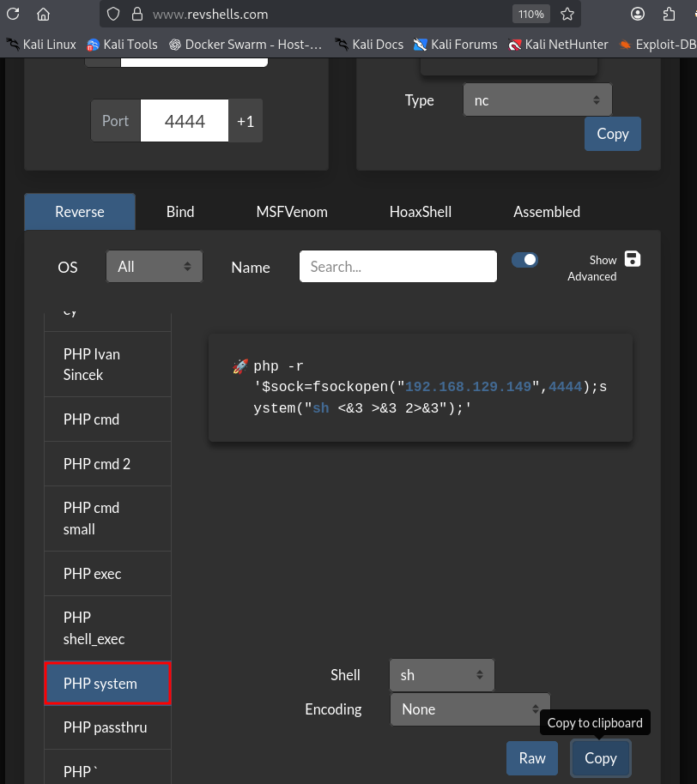Switch to the Assembled tab

click(547, 212)
